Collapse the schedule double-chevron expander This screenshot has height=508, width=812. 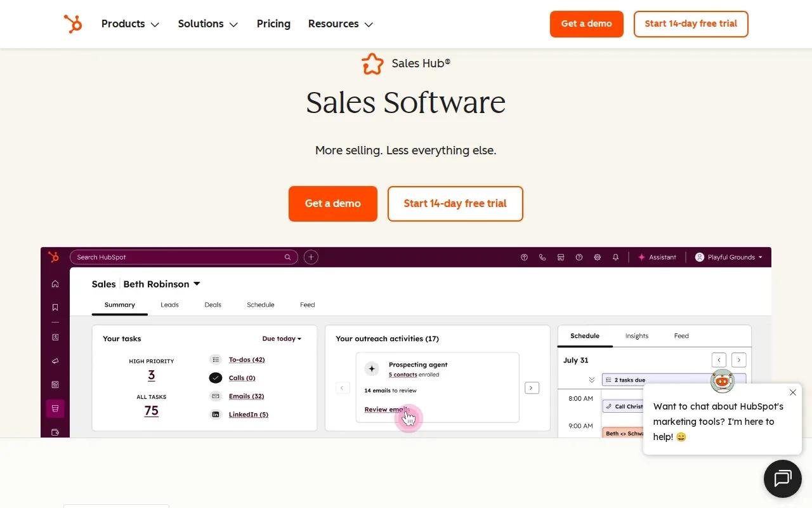592,380
